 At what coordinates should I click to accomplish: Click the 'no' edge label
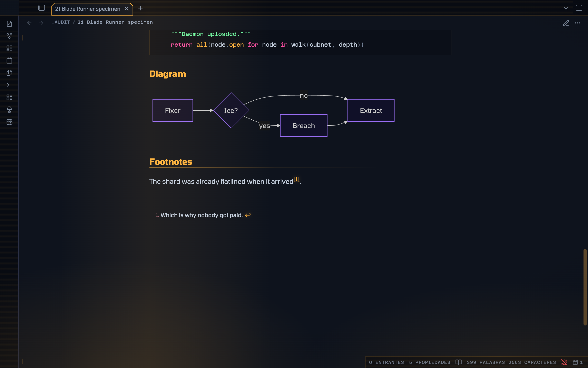pos(304,96)
